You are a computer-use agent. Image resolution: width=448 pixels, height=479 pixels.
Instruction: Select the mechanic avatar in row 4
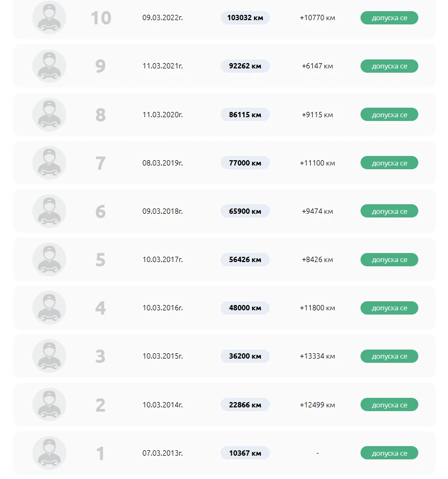coord(49,308)
